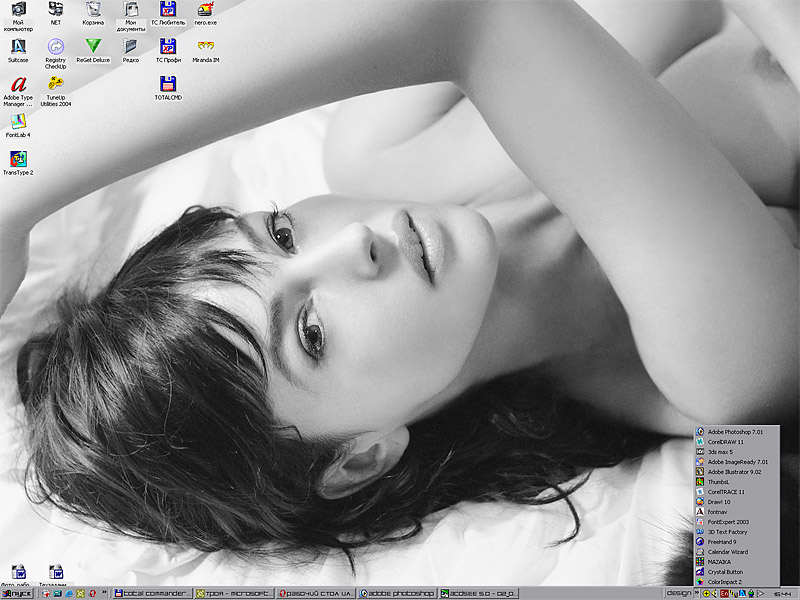
Task: Expand the quick launch overflow chevron
Action: [104, 592]
